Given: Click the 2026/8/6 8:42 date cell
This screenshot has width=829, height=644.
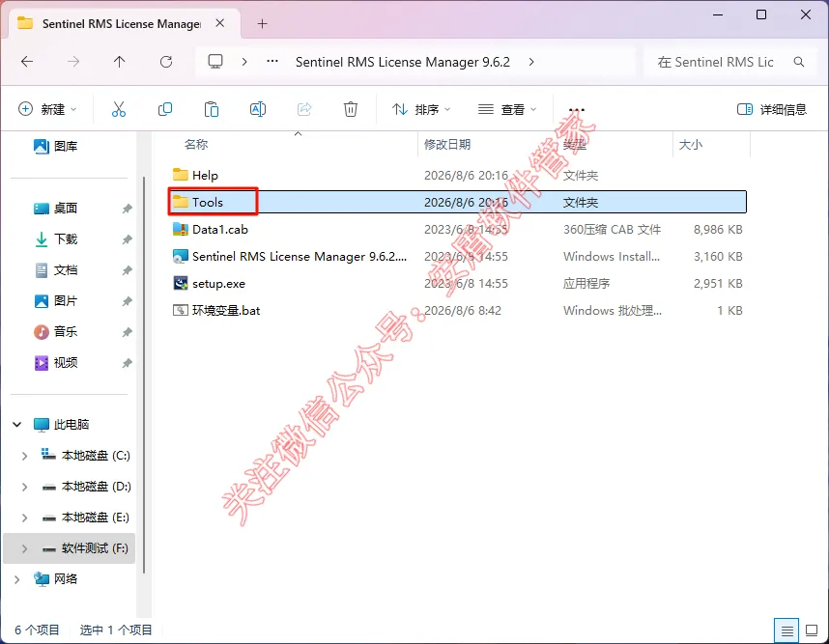Looking at the screenshot, I should [463, 310].
